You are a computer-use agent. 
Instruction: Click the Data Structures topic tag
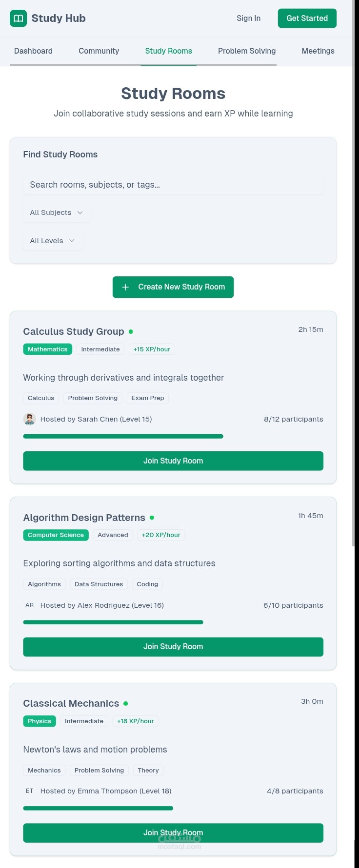point(99,584)
